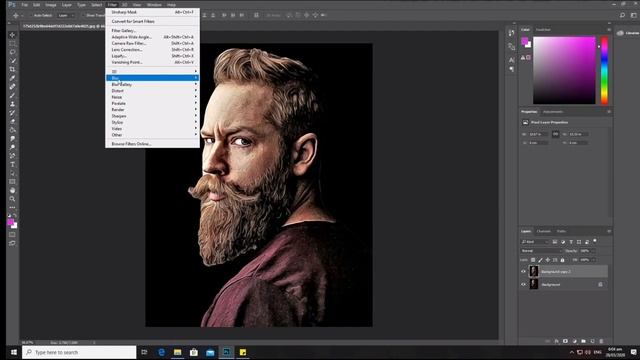
Task: Select the Hand tool
Action: [x=12, y=190]
